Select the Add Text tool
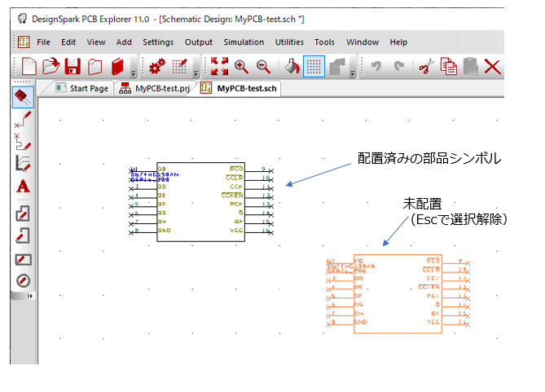This screenshot has height=392, width=545. (23, 187)
